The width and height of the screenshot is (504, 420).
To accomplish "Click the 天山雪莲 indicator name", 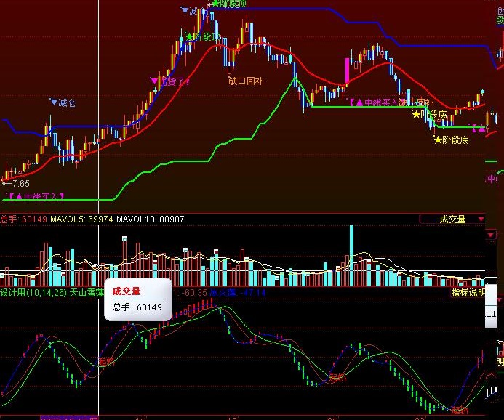I will (x=87, y=293).
